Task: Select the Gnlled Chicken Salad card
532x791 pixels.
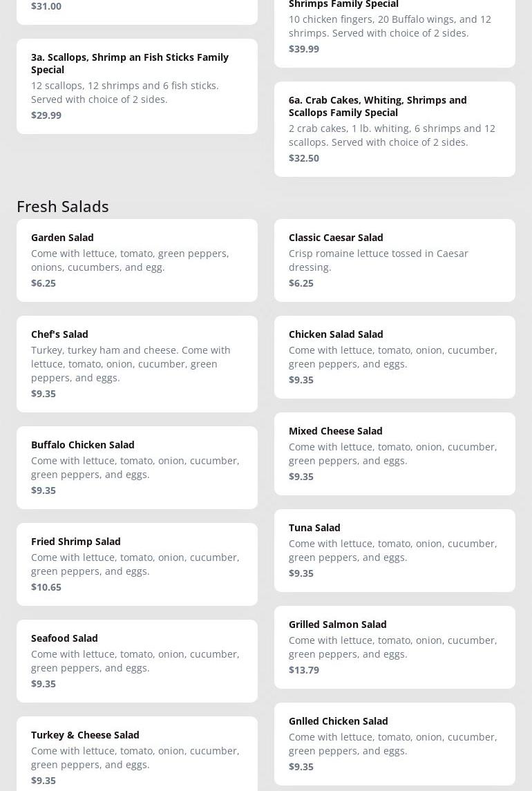Action: [x=395, y=743]
